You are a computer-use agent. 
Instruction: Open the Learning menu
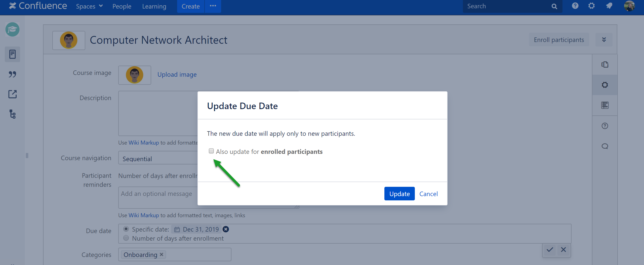154,6
